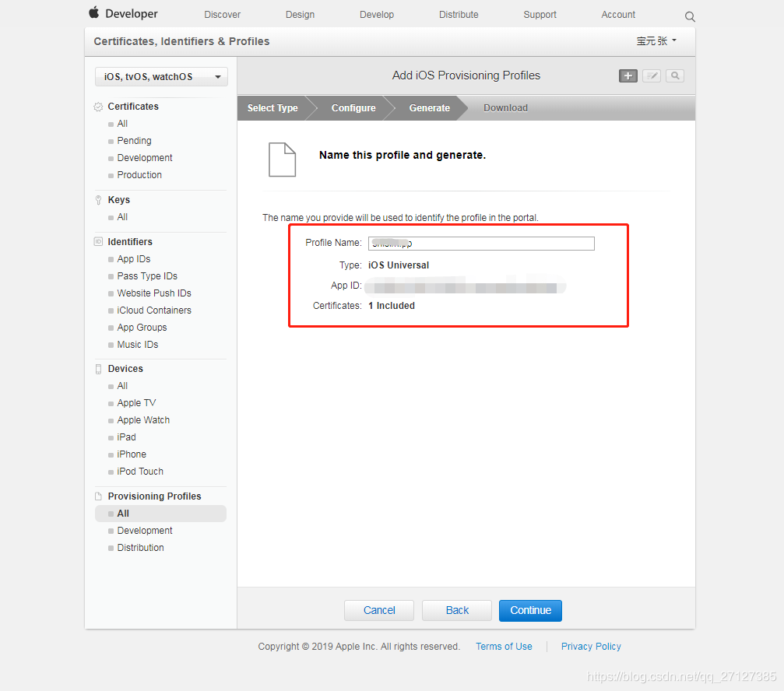The width and height of the screenshot is (784, 691).
Task: Open the iOS, tvOS, watchOS platform dropdown
Action: tap(161, 77)
